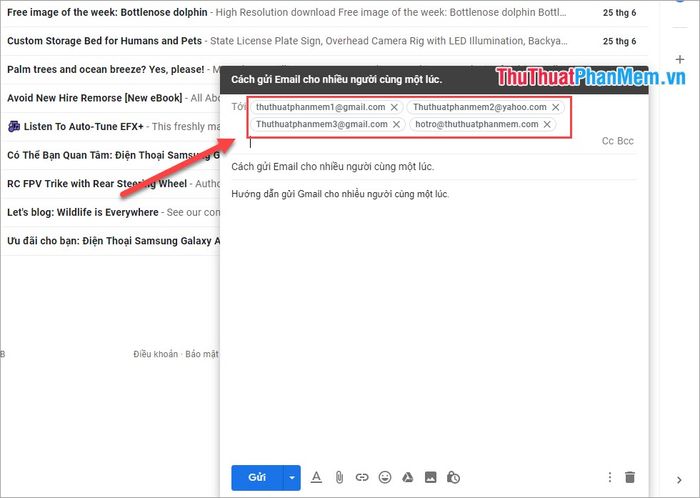Click into the message body text
Image resolution: width=700 pixels, height=498 pixels.
[x=340, y=194]
